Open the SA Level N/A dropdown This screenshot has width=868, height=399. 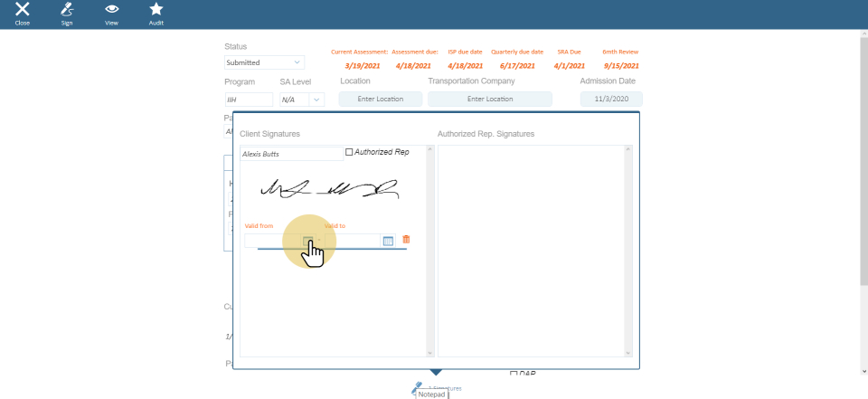tap(302, 100)
